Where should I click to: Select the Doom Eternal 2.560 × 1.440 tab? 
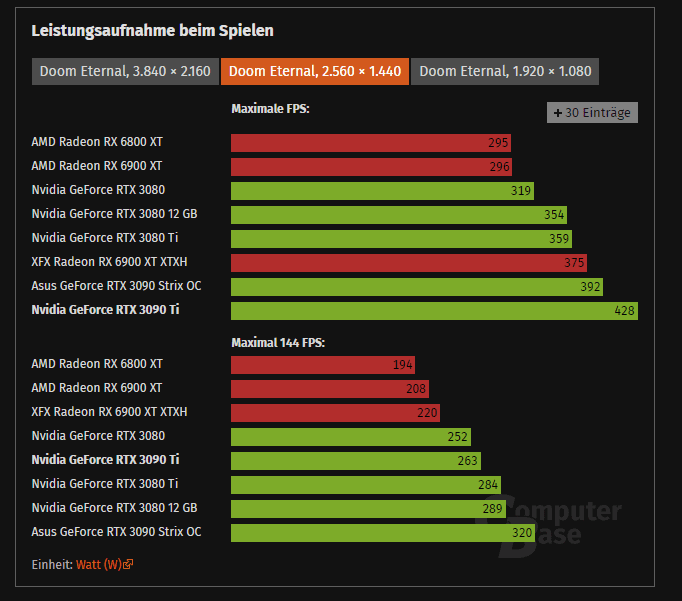coord(315,71)
